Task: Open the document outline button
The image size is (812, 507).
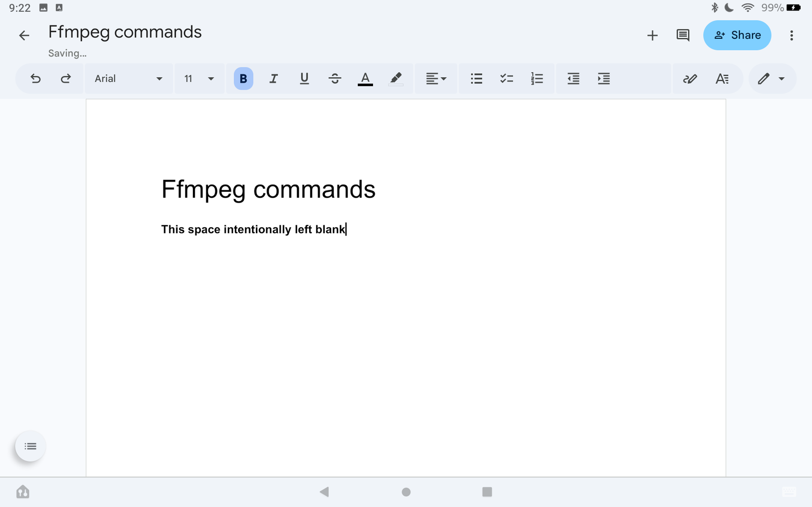Action: pos(31,447)
